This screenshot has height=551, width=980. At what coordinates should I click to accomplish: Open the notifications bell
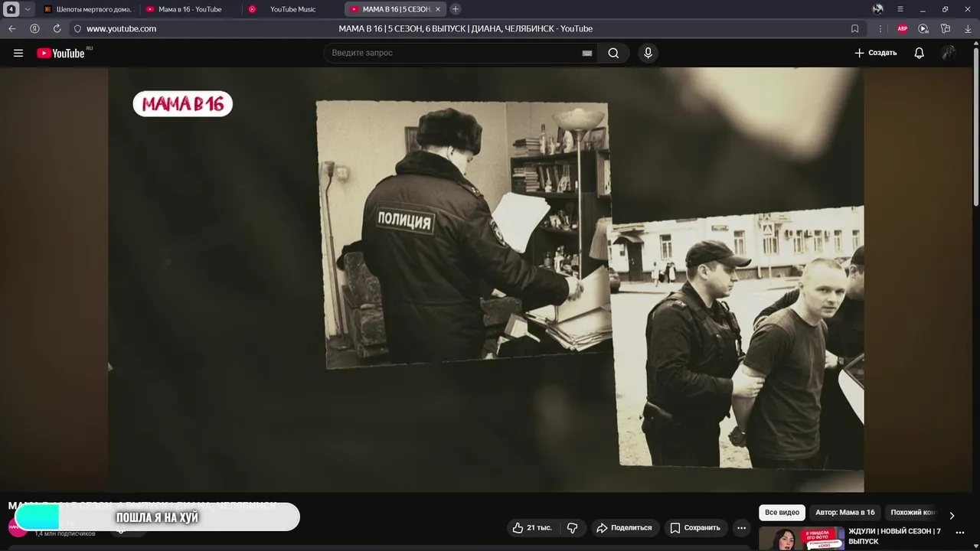click(919, 53)
